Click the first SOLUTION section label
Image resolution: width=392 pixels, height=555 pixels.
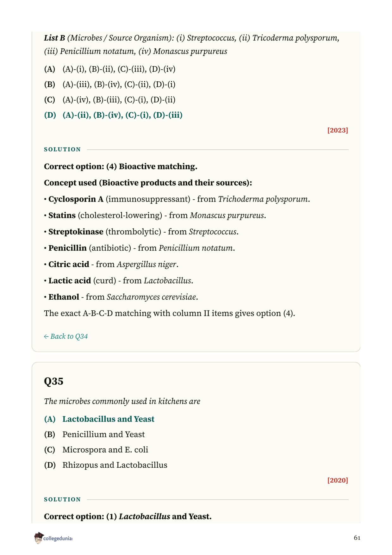click(x=62, y=149)
